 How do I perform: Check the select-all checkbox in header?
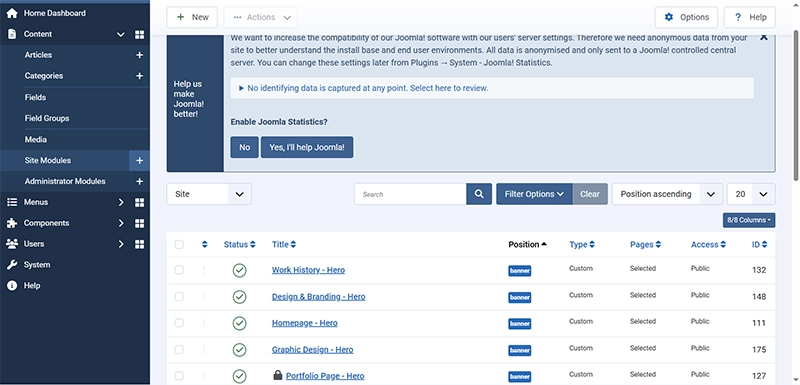179,245
